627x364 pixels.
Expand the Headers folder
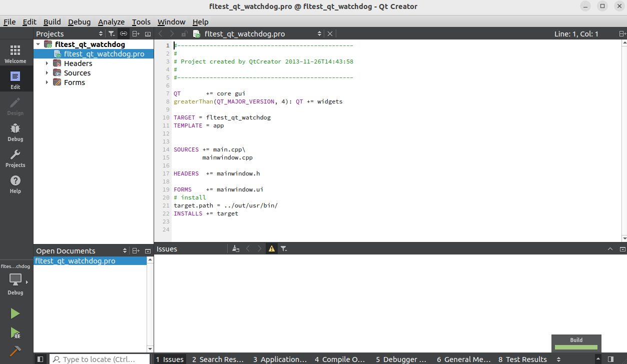coord(47,63)
